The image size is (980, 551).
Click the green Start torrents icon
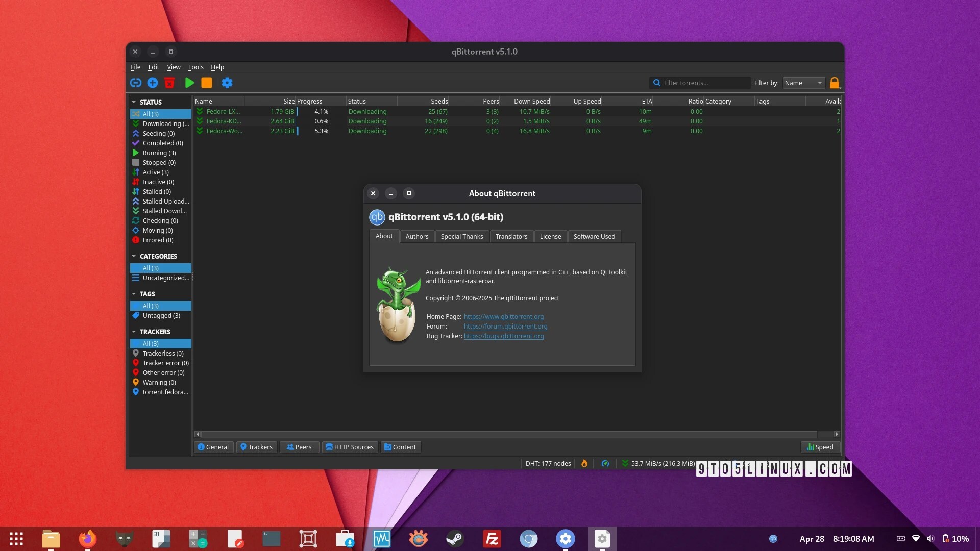coord(189,83)
